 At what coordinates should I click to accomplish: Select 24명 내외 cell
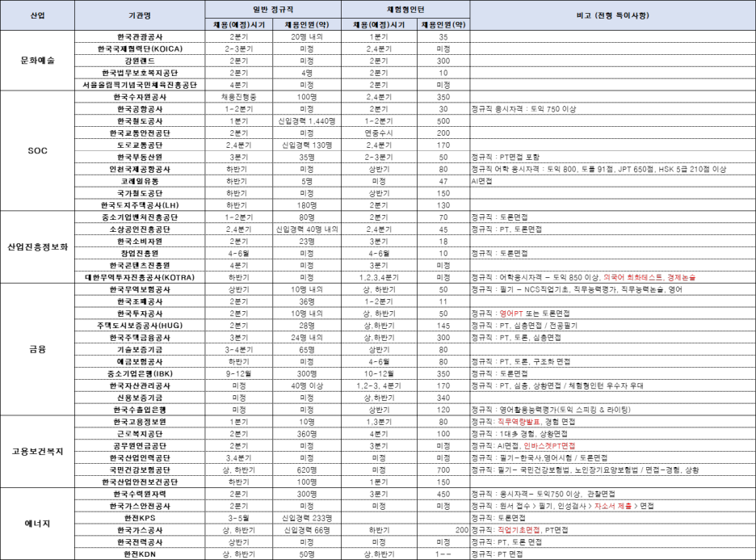tap(307, 338)
